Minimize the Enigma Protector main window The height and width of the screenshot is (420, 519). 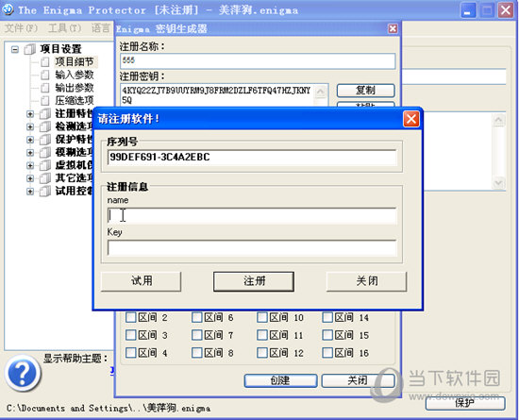coord(468,11)
